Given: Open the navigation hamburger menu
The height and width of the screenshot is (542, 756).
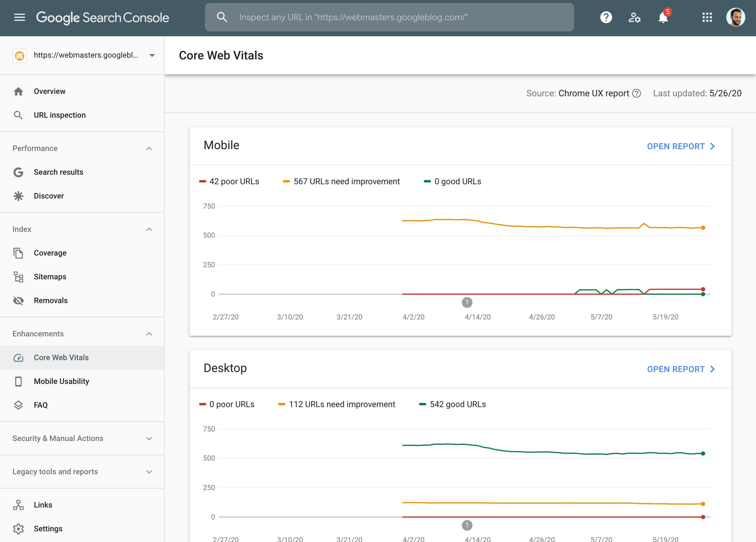Looking at the screenshot, I should pyautogui.click(x=19, y=17).
